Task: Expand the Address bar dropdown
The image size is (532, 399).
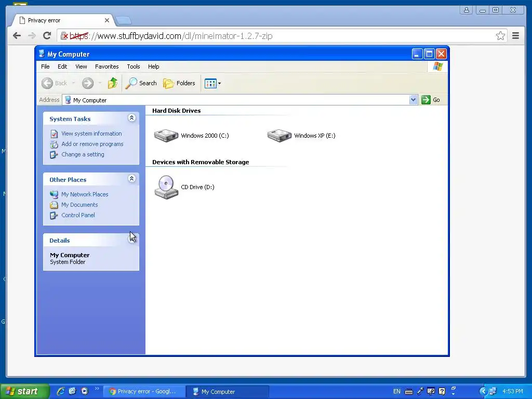Action: (413, 100)
